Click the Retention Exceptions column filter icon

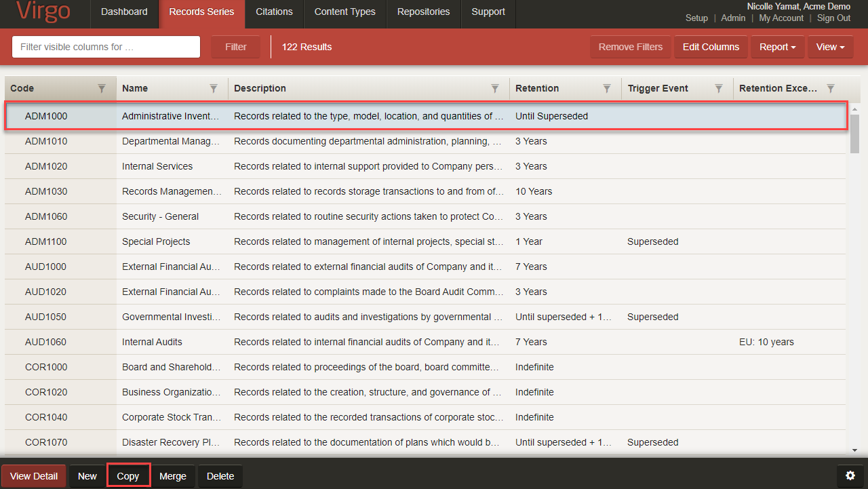pos(831,88)
